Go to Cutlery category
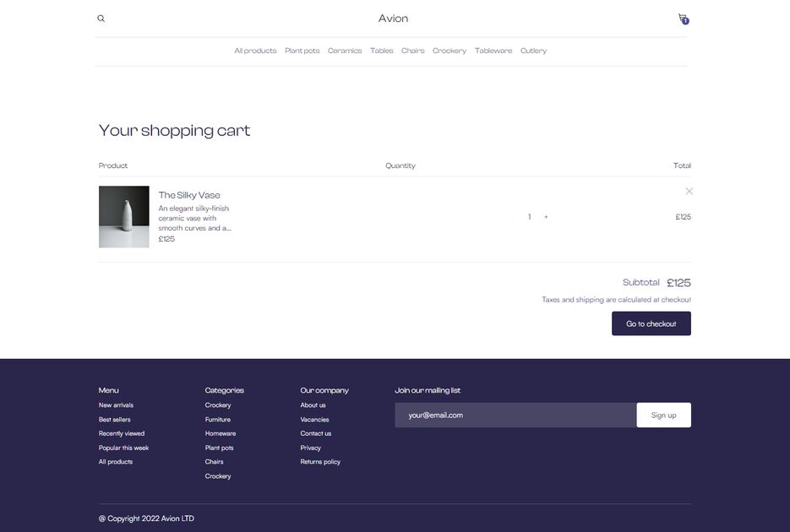This screenshot has height=532, width=790. pos(533,51)
